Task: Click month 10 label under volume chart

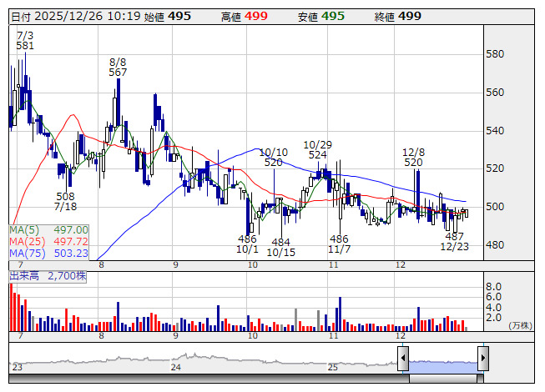Action: pos(253,336)
